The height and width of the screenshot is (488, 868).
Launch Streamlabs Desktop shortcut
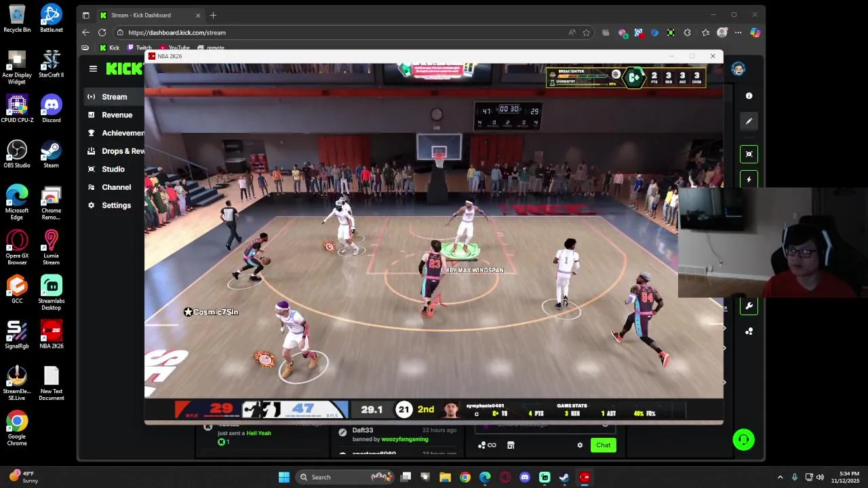point(51,293)
